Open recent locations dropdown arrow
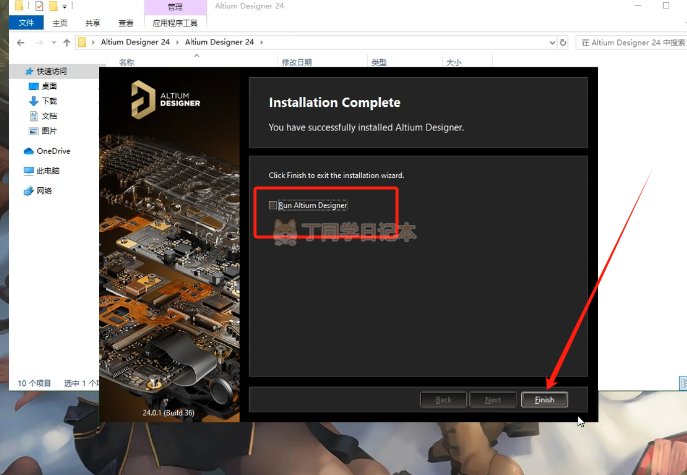The height and width of the screenshot is (475, 687). (54, 43)
